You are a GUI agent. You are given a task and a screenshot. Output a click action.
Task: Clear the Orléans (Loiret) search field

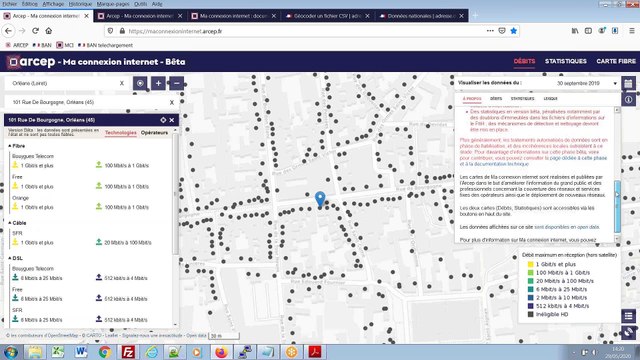pyautogui.click(x=122, y=83)
